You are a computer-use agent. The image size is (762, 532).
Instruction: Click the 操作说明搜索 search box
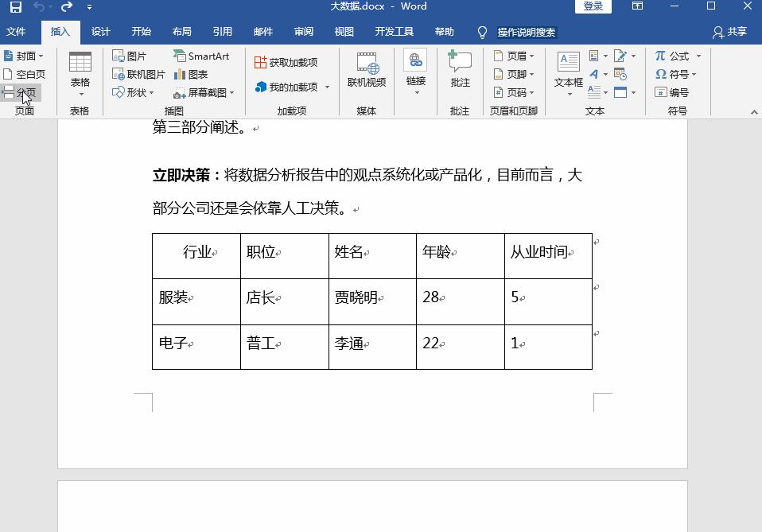(x=527, y=33)
